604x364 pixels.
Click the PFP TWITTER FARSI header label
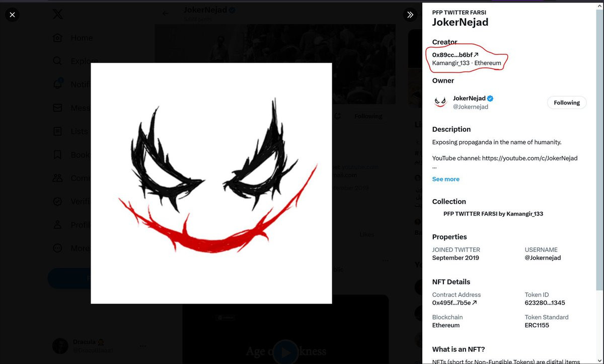click(x=459, y=12)
